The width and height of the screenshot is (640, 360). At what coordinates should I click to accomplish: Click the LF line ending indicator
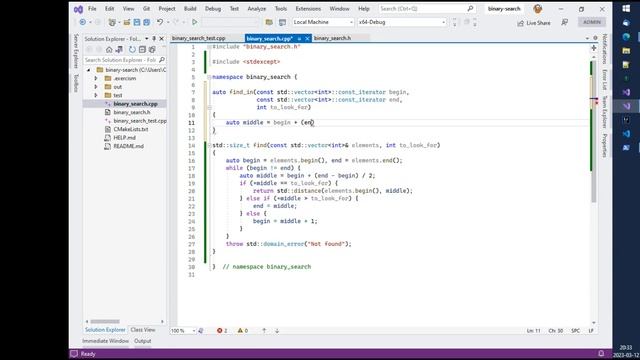[x=591, y=331]
